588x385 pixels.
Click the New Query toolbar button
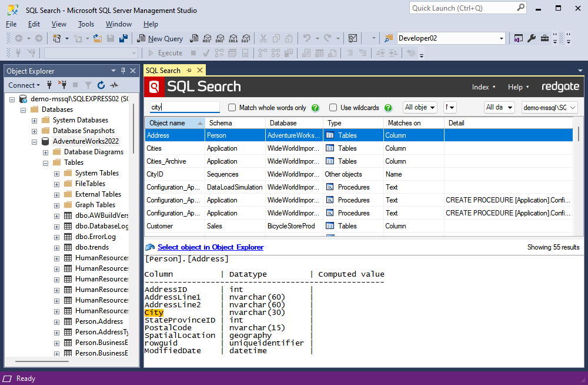coord(160,38)
